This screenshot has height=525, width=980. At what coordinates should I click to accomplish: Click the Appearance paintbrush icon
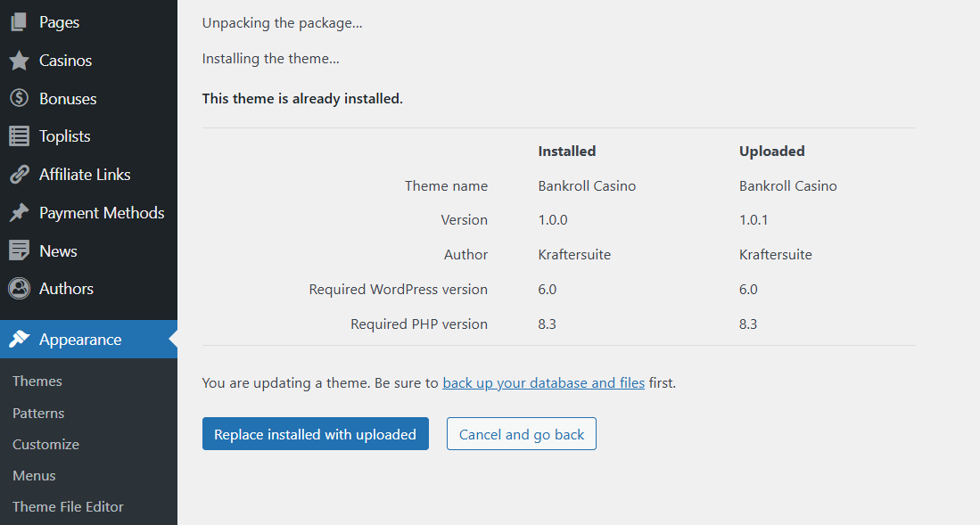[19, 340]
